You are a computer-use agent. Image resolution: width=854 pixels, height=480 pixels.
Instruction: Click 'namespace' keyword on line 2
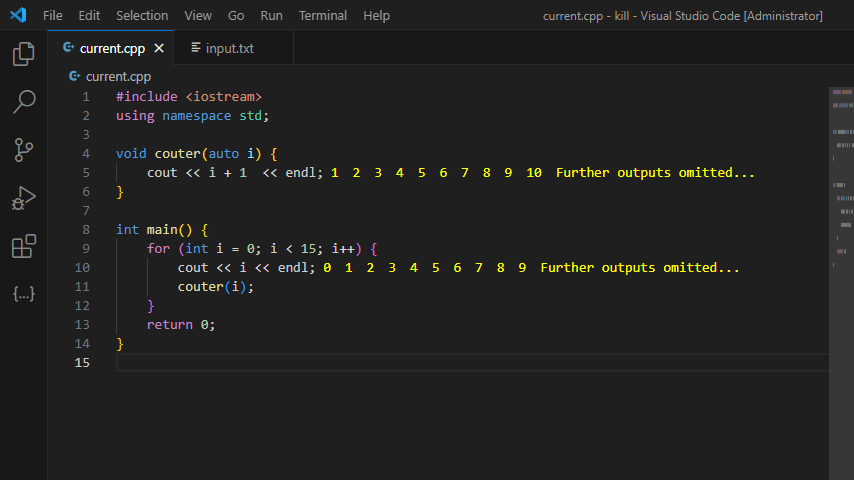coord(197,116)
